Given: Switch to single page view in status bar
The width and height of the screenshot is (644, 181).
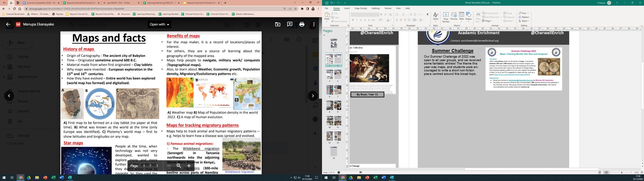Looking at the screenshot, I should [600, 172].
